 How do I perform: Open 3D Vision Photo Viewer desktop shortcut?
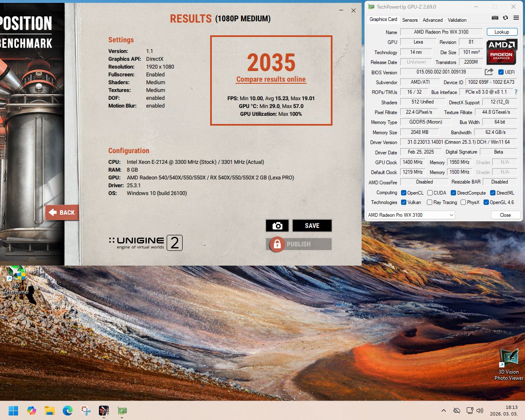[x=509, y=365]
